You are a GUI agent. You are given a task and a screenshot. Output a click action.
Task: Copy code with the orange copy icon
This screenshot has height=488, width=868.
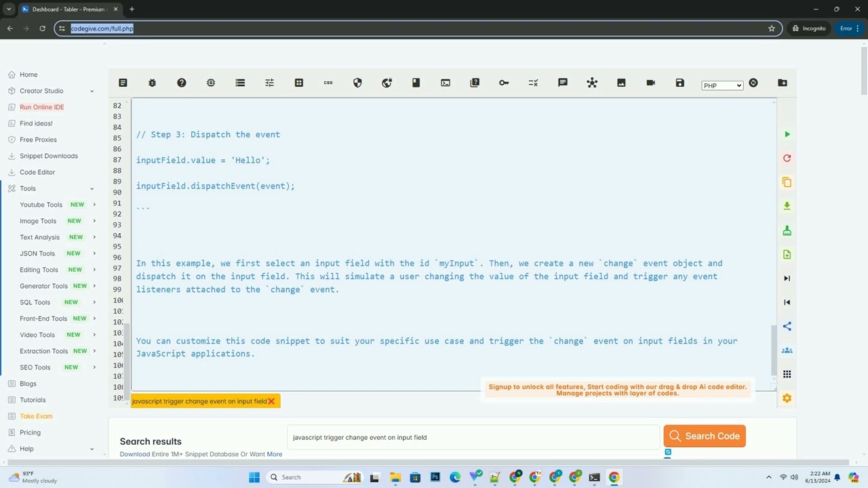787,182
